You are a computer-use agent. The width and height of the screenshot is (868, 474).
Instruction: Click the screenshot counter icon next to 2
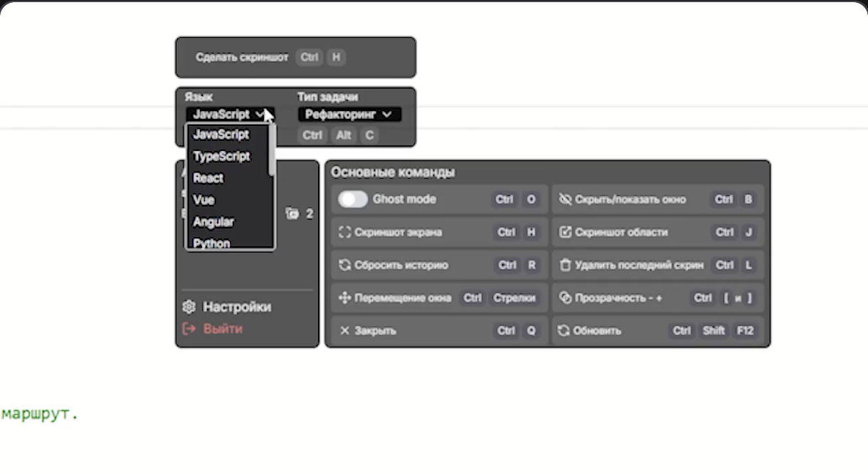pos(292,214)
